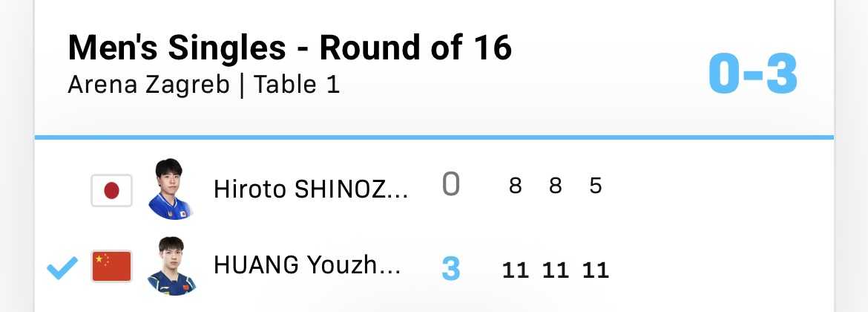Screen dimensions: 868x312
Task: Click Huang's games won count 3
Action: click(450, 268)
